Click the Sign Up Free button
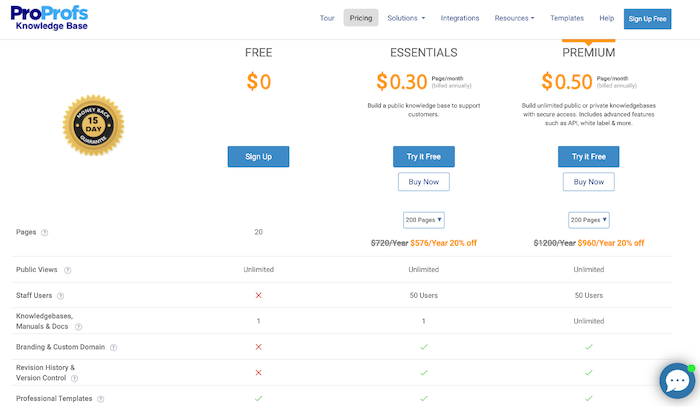 [647, 19]
